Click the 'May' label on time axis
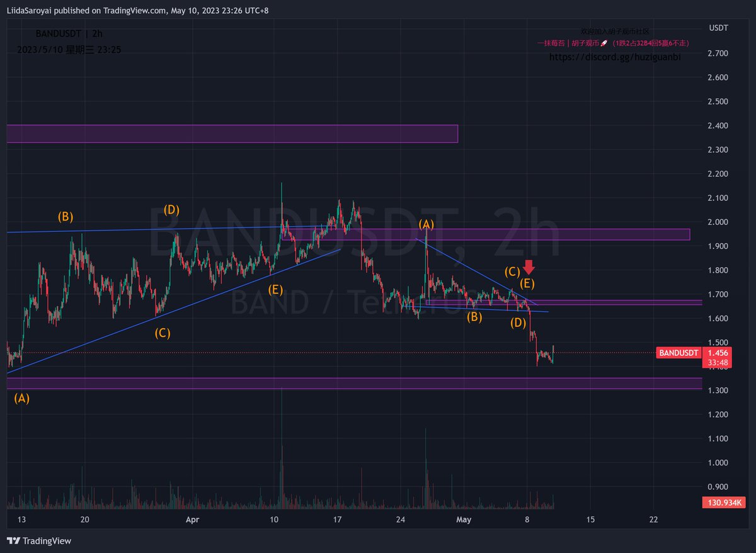756x553 pixels. point(464,520)
